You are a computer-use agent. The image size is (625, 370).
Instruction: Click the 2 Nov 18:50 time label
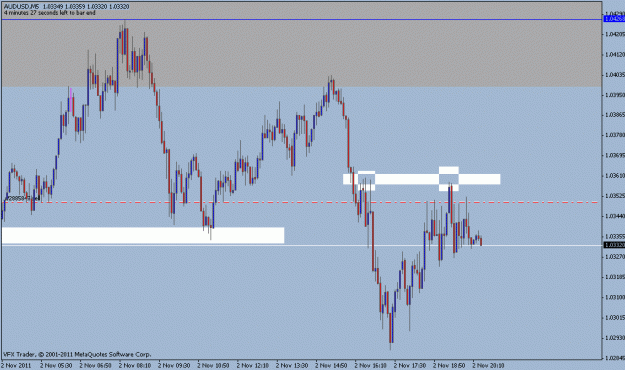[449, 365]
